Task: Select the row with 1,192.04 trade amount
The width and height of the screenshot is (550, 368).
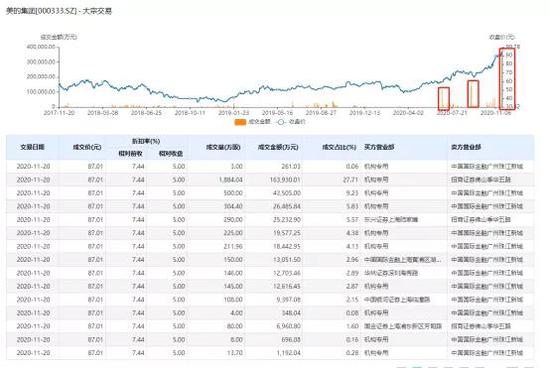Action: [270, 353]
